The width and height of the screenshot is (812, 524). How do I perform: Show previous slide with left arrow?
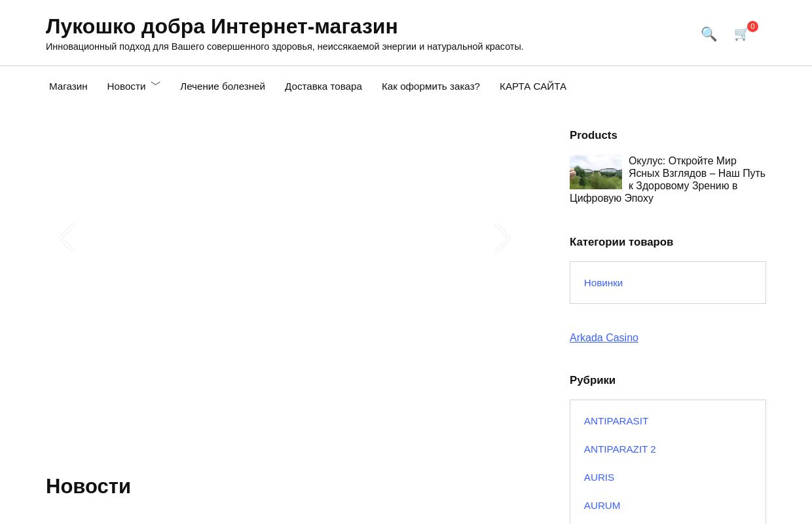click(x=67, y=237)
